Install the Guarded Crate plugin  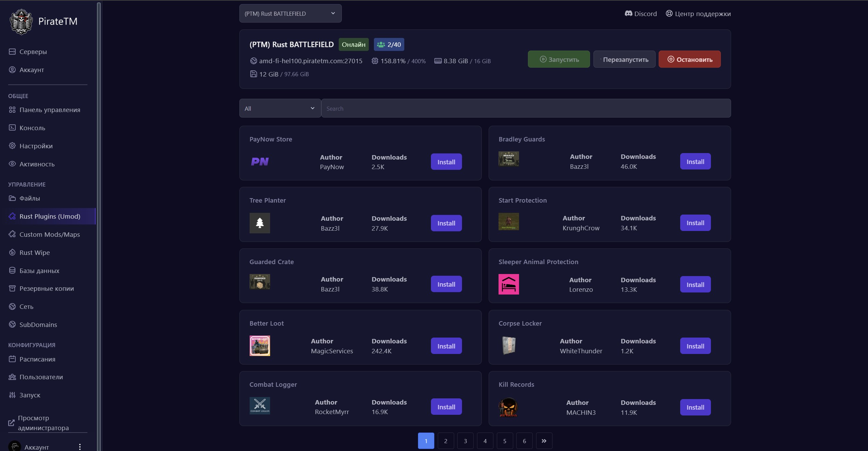446,284
